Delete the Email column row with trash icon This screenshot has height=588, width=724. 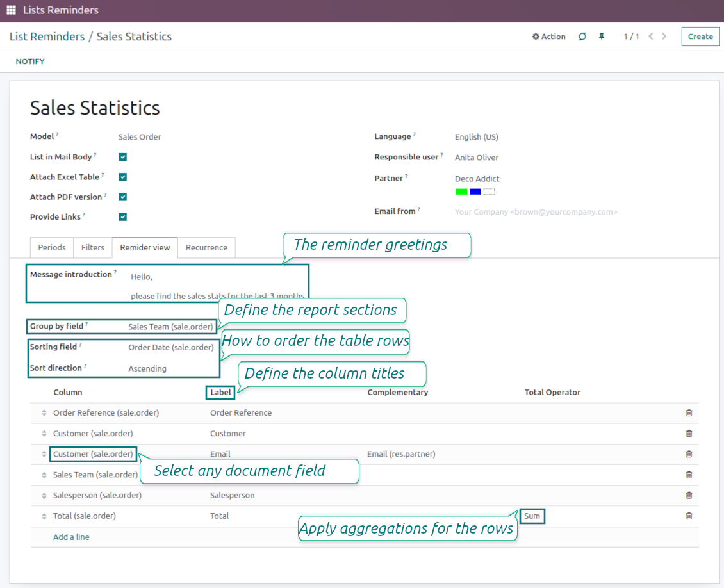[x=689, y=453]
